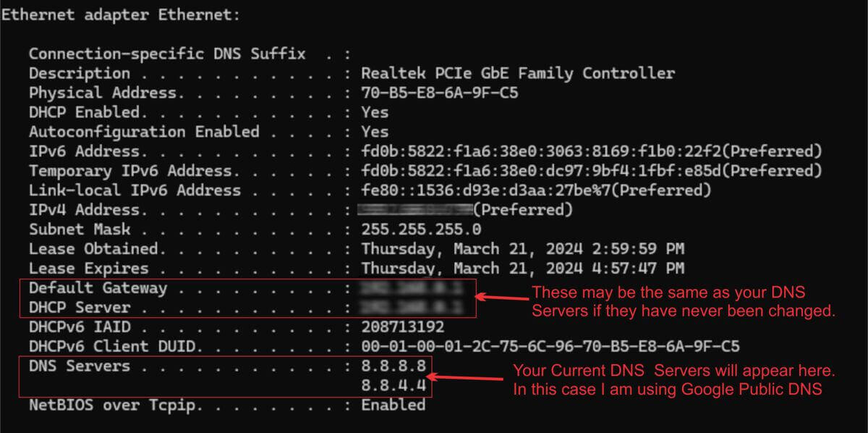Click the DHCPv6 Client DUID value
868x433 pixels.
coord(550,346)
